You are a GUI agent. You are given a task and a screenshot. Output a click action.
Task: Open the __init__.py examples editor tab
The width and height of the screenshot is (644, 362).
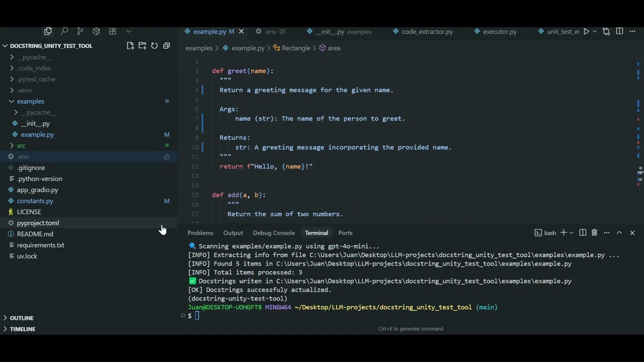click(x=343, y=31)
